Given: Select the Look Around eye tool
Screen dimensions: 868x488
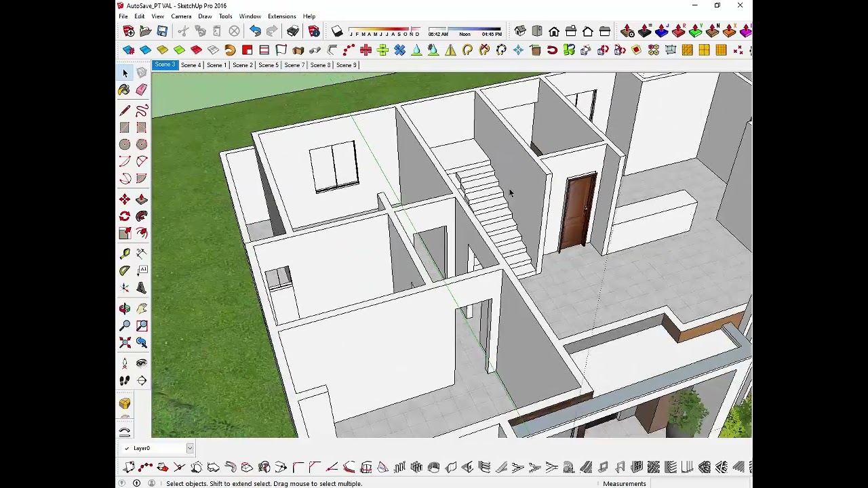Looking at the screenshot, I should [x=142, y=363].
